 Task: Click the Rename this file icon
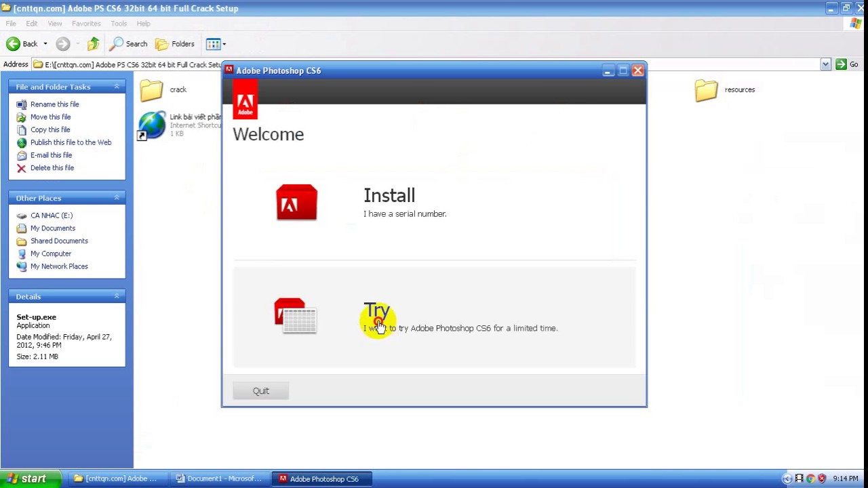(21, 104)
